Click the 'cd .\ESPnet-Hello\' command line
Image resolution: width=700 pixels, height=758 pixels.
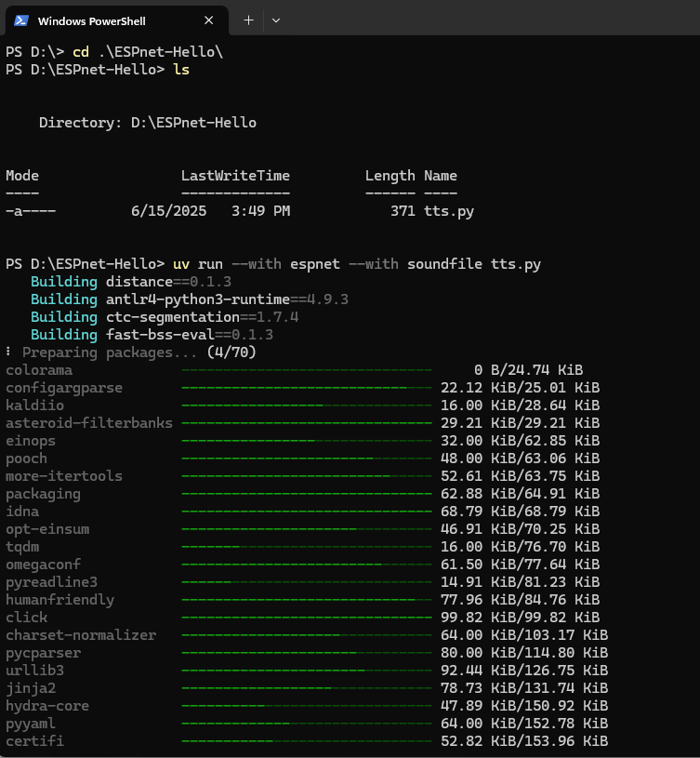[x=114, y=52]
